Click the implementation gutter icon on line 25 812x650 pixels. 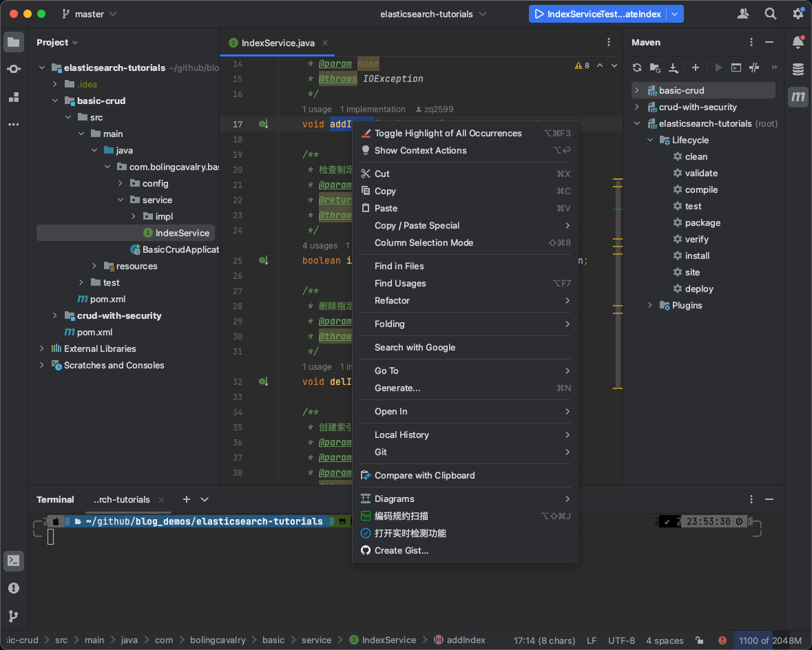[x=264, y=260]
